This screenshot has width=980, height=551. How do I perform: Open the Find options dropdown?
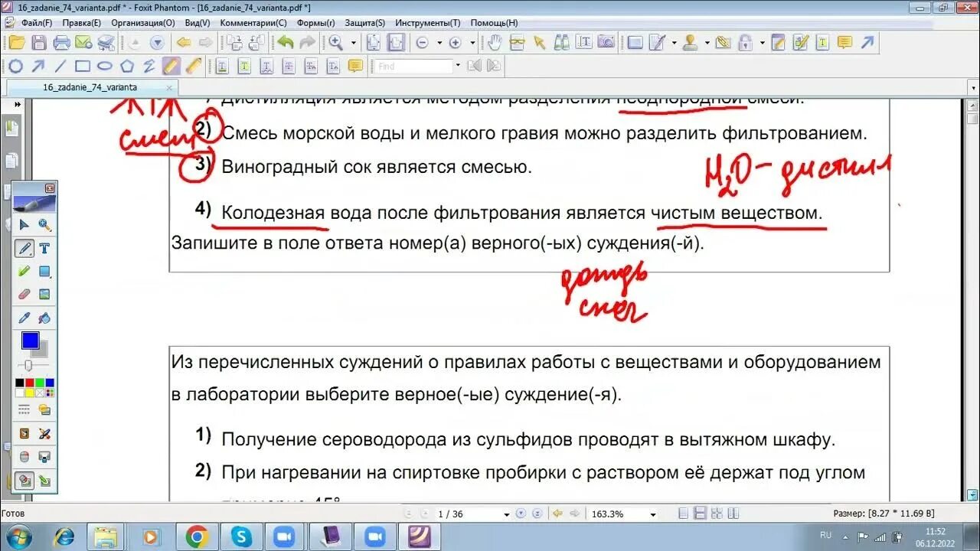click(x=458, y=66)
